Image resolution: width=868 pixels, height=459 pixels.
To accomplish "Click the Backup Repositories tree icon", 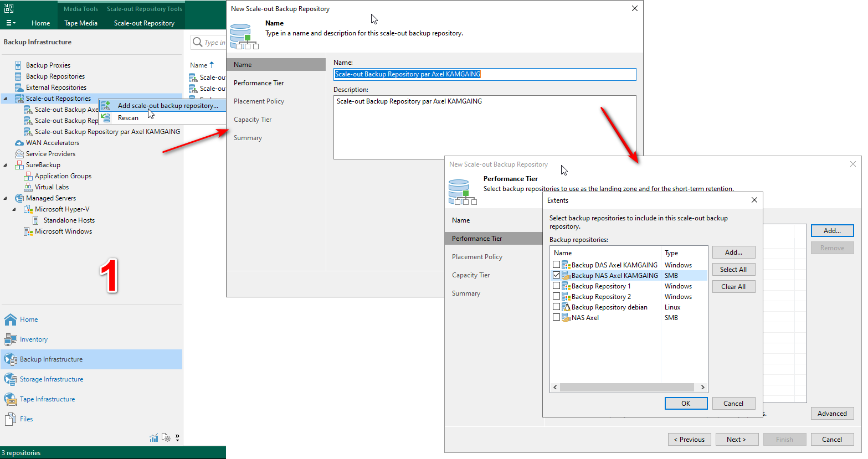I will 18,76.
